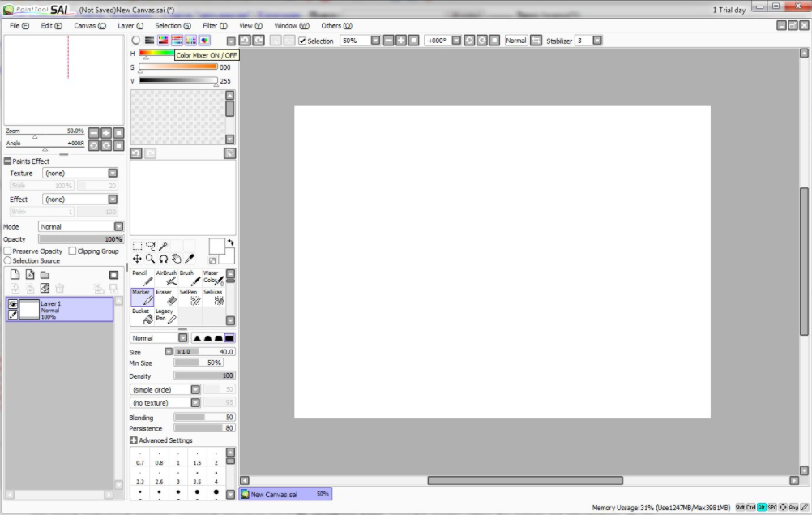Open the Canvas menu
812x515 pixels.
click(x=89, y=26)
